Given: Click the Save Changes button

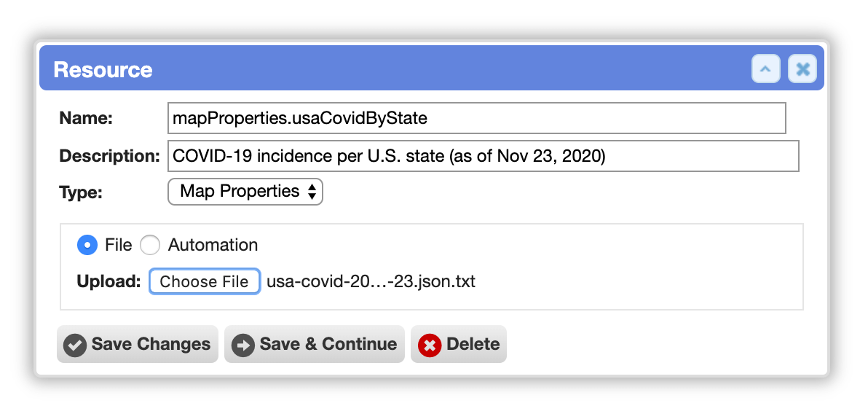Looking at the screenshot, I should point(138,344).
